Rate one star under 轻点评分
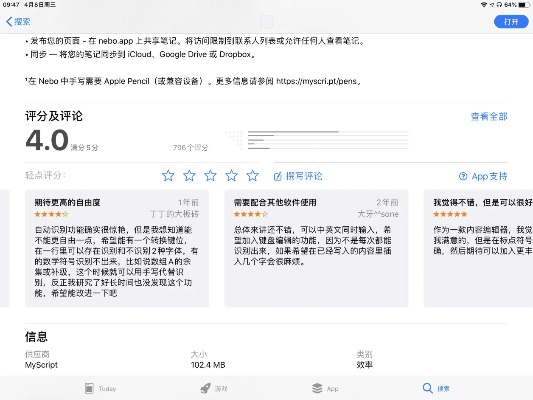 [168, 176]
